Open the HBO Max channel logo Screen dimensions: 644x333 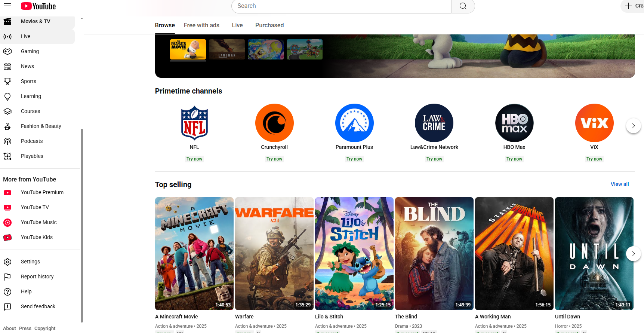pyautogui.click(x=514, y=123)
